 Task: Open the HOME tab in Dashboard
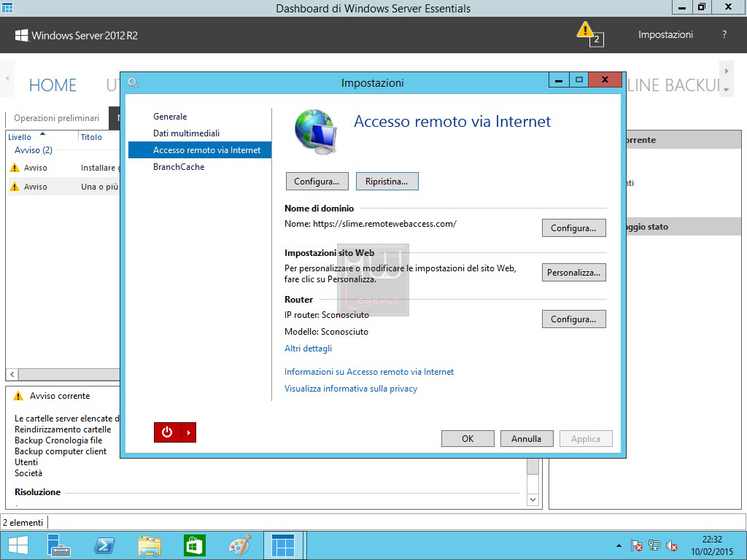tap(53, 85)
